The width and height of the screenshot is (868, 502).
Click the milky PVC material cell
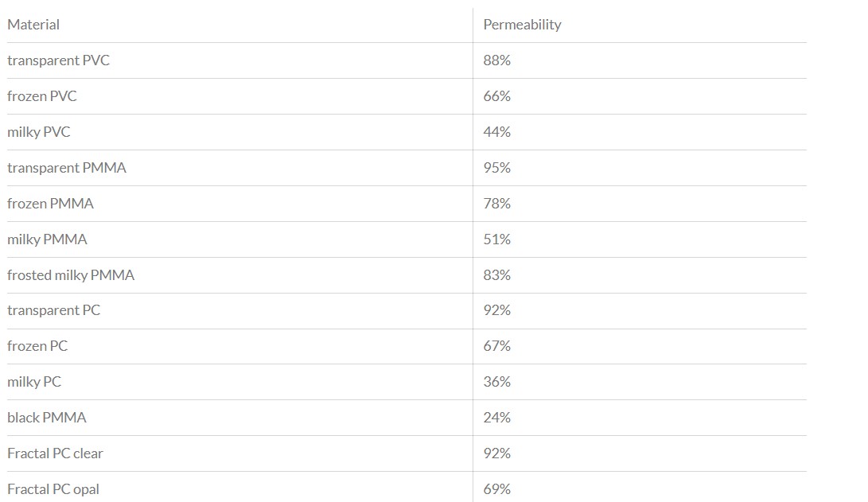pyautogui.click(x=39, y=132)
